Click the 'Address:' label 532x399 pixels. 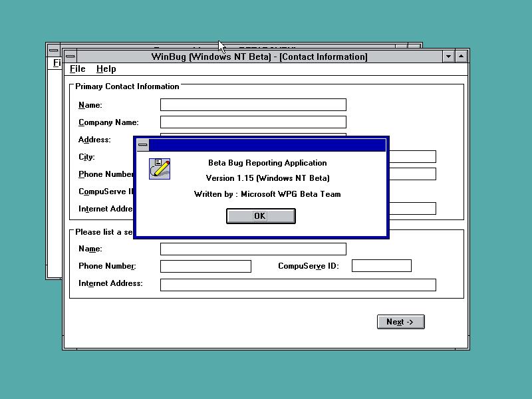pyautogui.click(x=94, y=140)
